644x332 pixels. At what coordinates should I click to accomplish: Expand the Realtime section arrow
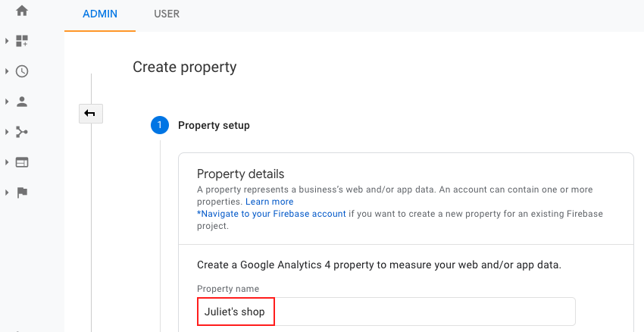point(7,71)
